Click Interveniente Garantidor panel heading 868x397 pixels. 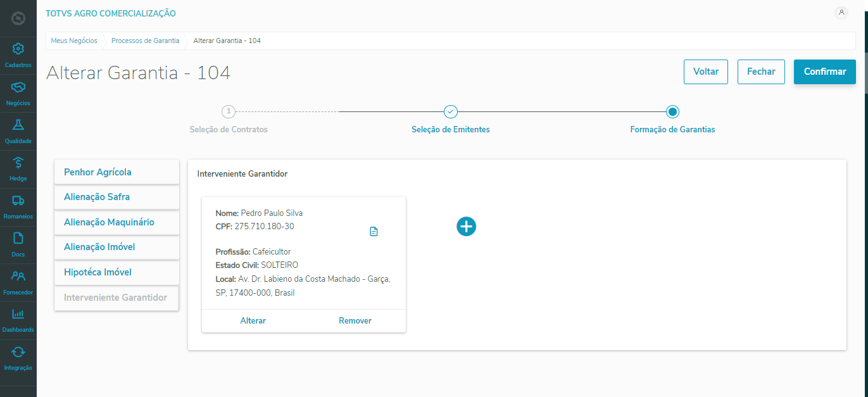tap(242, 173)
